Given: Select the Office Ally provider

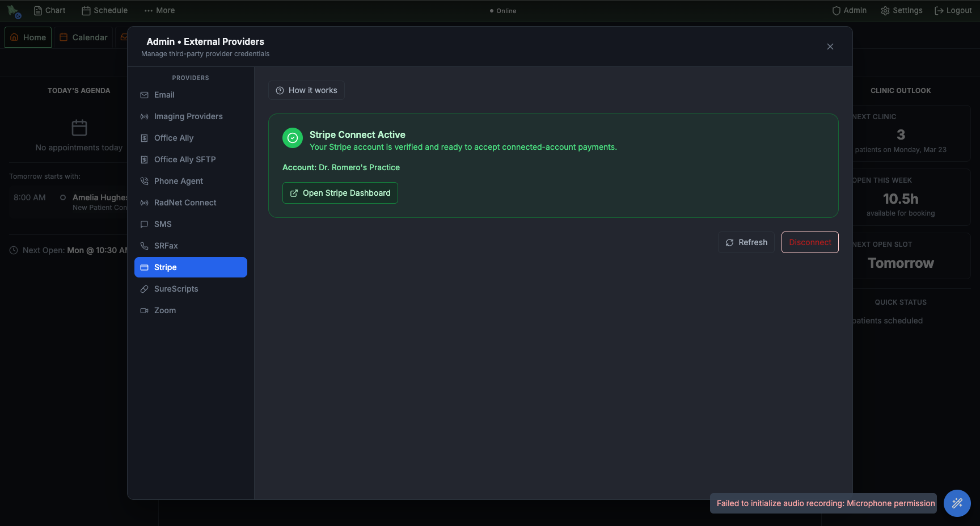Looking at the screenshot, I should [x=191, y=138].
